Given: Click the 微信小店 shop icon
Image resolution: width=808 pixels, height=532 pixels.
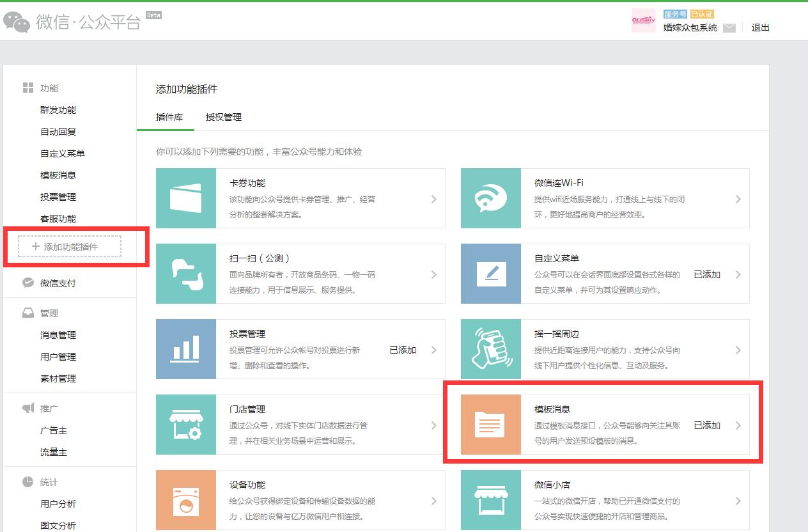Looking at the screenshot, I should click(490, 501).
